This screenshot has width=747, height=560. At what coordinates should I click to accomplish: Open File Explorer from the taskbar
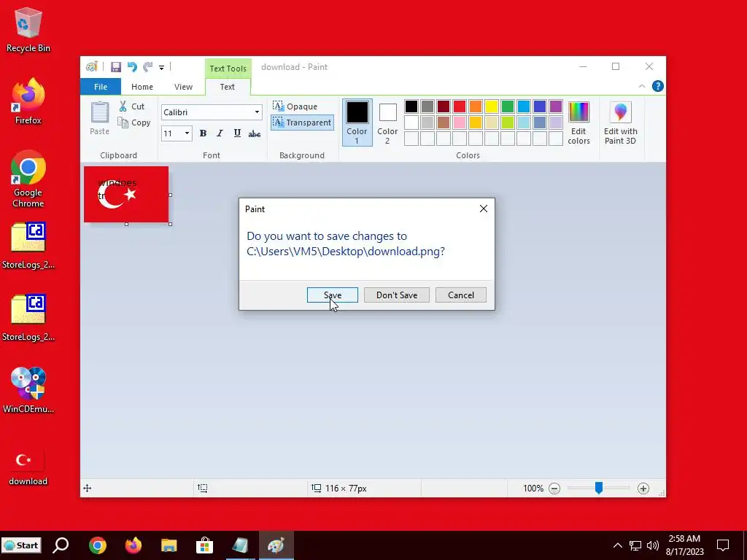[169, 545]
